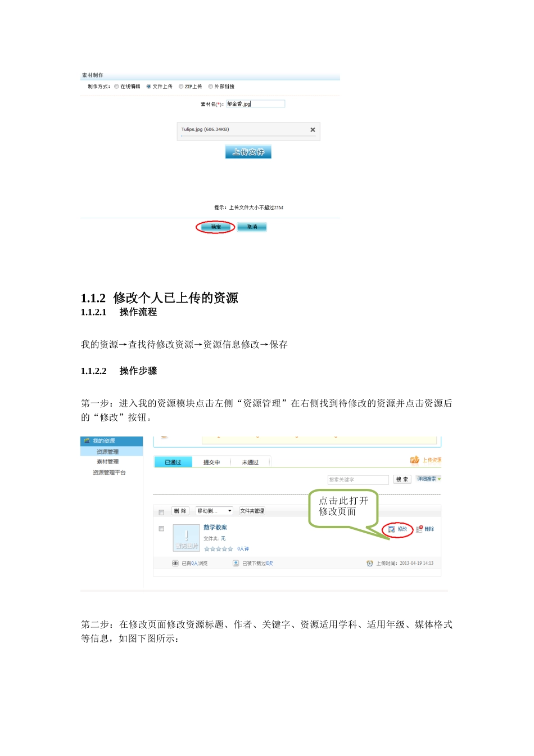Tick the select-all checkbox beside 删除
Image resolution: width=534 pixels, height=756 pixels.
[161, 512]
